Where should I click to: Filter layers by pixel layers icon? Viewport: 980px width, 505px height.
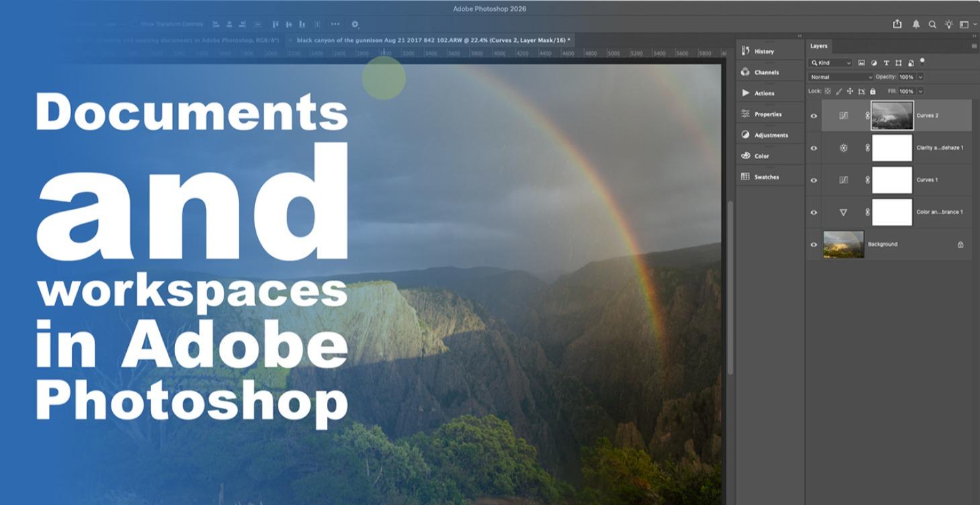861,63
